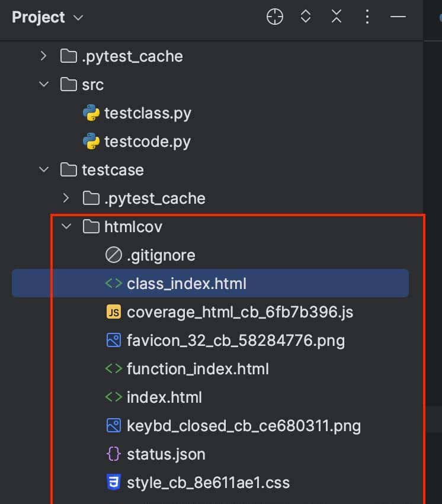Click the JS icon beside coverage_html_cb_6fb7b396.js

(x=113, y=312)
